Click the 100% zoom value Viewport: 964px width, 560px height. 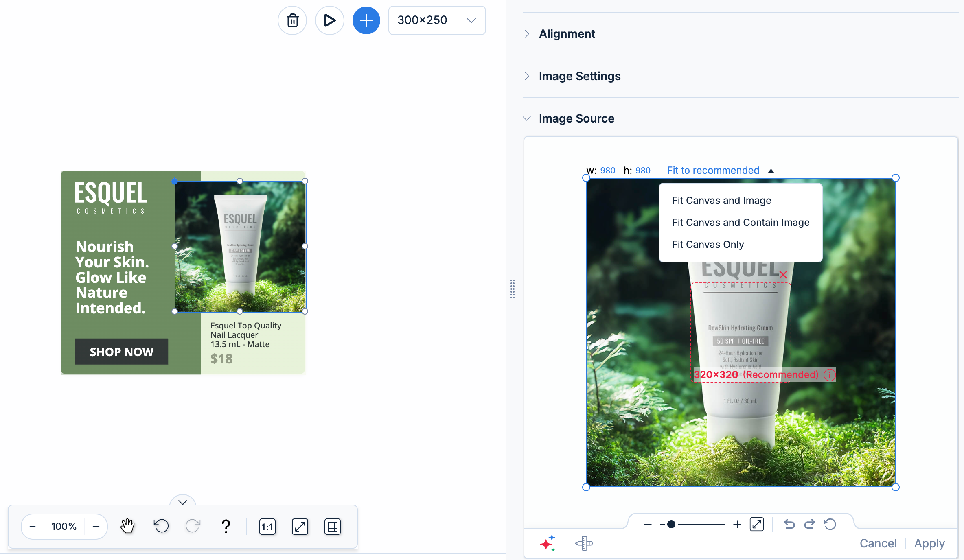click(x=64, y=527)
